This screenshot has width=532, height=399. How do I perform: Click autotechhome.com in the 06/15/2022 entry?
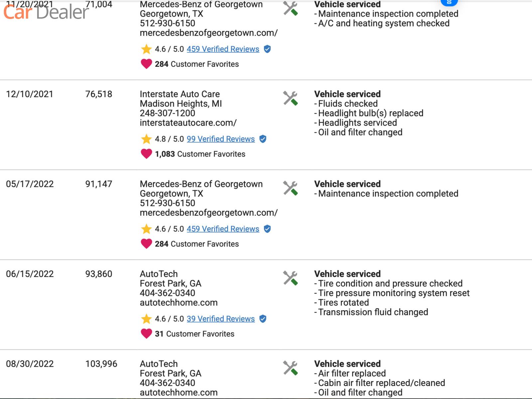pos(179,303)
